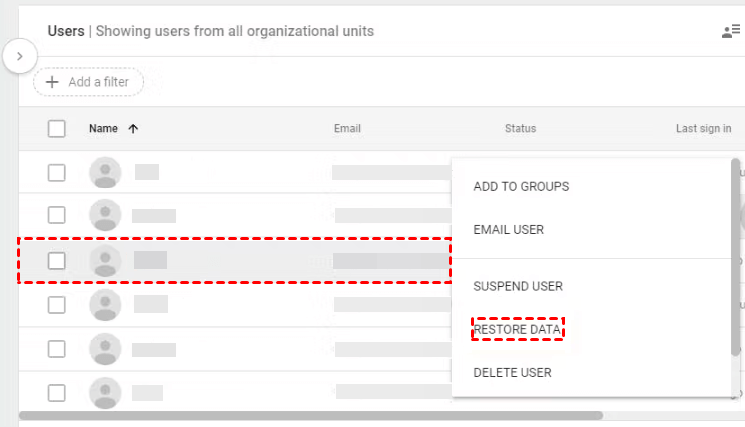
Task: Toggle the select-all users checkbox in header
Action: pos(57,128)
